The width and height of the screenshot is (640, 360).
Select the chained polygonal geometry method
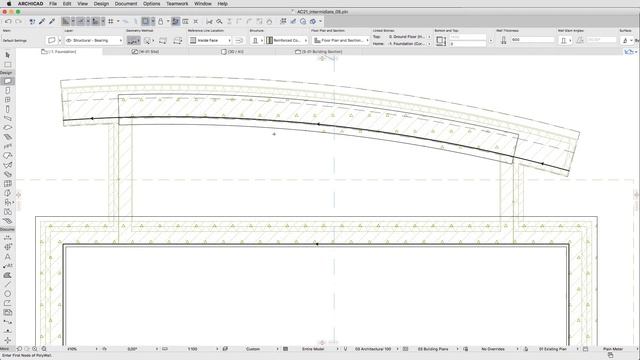click(x=132, y=40)
